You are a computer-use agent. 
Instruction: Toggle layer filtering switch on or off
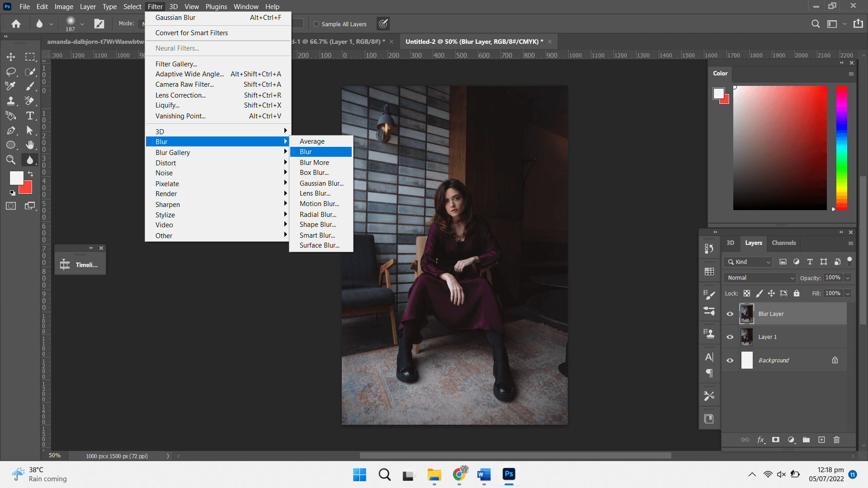click(849, 261)
